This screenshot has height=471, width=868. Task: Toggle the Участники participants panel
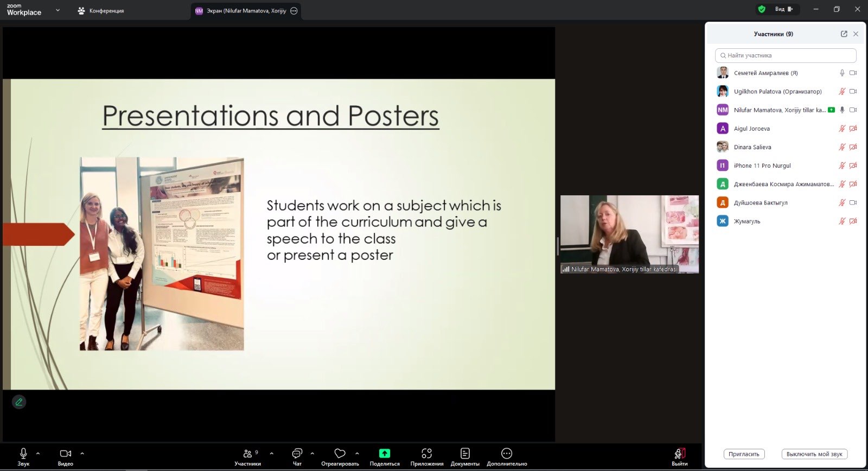coord(247,454)
